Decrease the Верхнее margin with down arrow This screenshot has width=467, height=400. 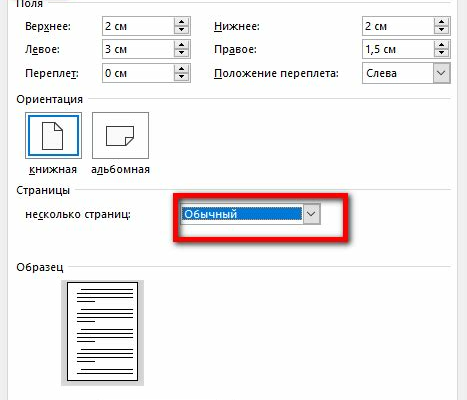[181, 30]
